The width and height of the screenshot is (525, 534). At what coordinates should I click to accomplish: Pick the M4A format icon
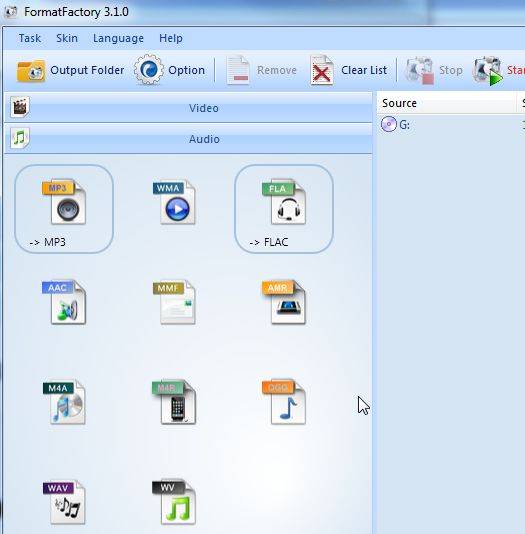click(x=64, y=402)
